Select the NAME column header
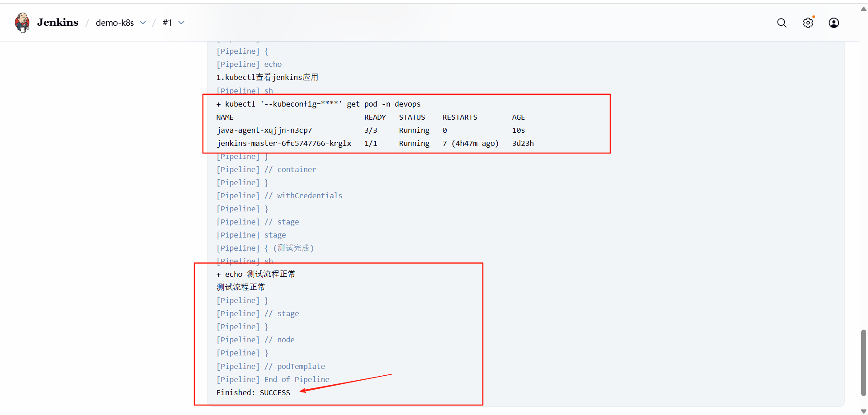This screenshot has width=868, height=415. [225, 117]
